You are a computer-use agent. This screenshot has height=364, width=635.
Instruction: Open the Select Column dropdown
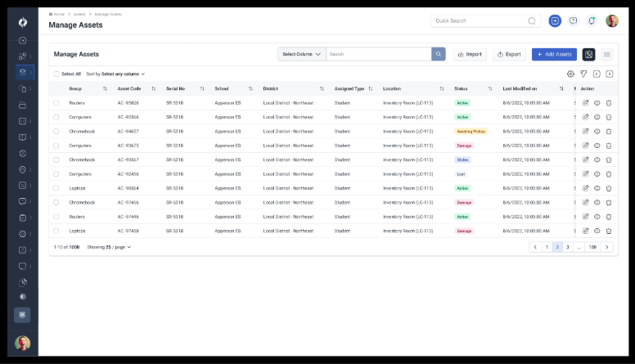coord(301,54)
